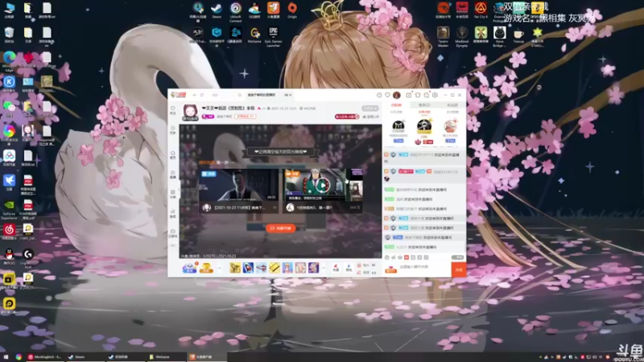Open the Ubisoft Connect desktop shortcut

pyautogui.click(x=235, y=11)
